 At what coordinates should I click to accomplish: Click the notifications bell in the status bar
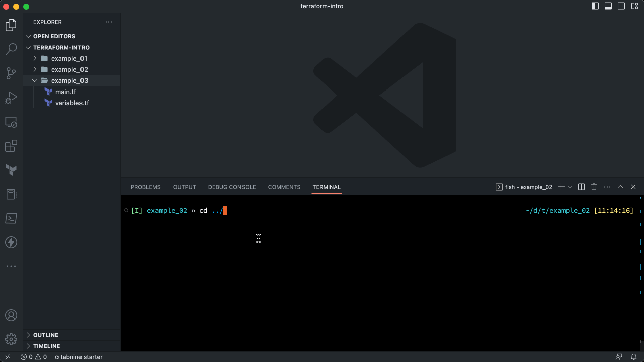click(633, 357)
